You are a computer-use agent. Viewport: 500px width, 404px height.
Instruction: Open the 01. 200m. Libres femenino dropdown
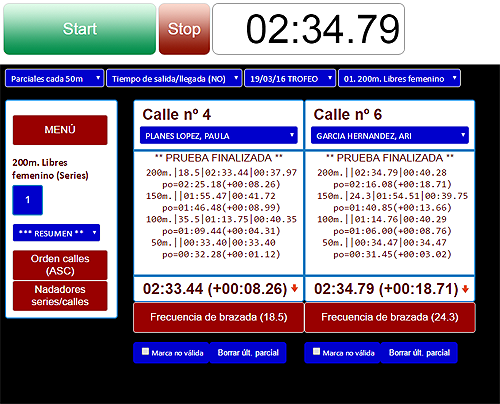399,78
